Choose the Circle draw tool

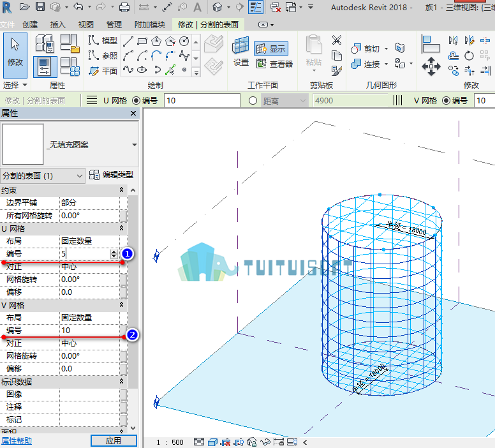[184, 41]
